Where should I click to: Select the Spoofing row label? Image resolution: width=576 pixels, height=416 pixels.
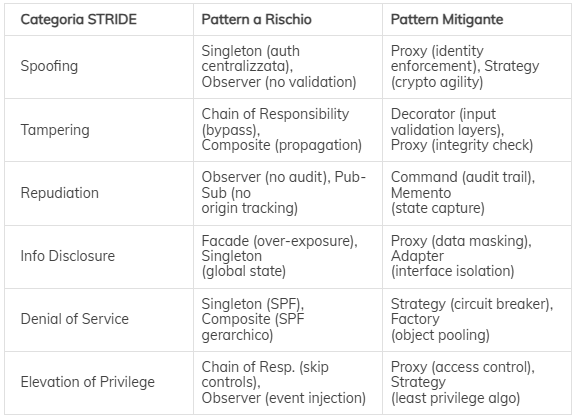(99, 67)
